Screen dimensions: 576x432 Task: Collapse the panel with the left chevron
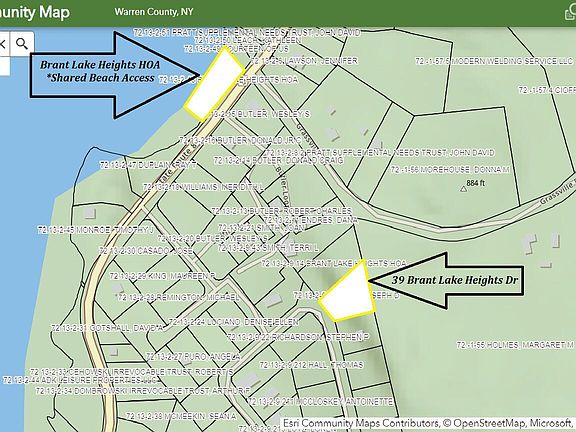click(3, 44)
